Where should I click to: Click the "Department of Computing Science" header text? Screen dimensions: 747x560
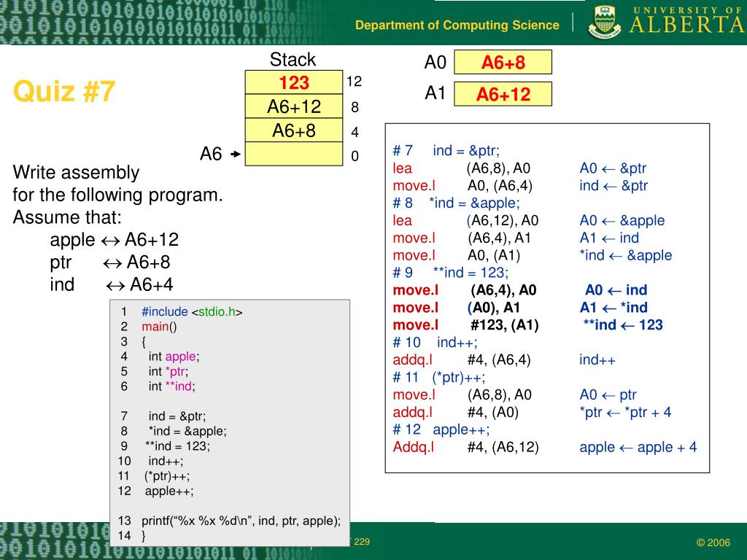tap(457, 25)
